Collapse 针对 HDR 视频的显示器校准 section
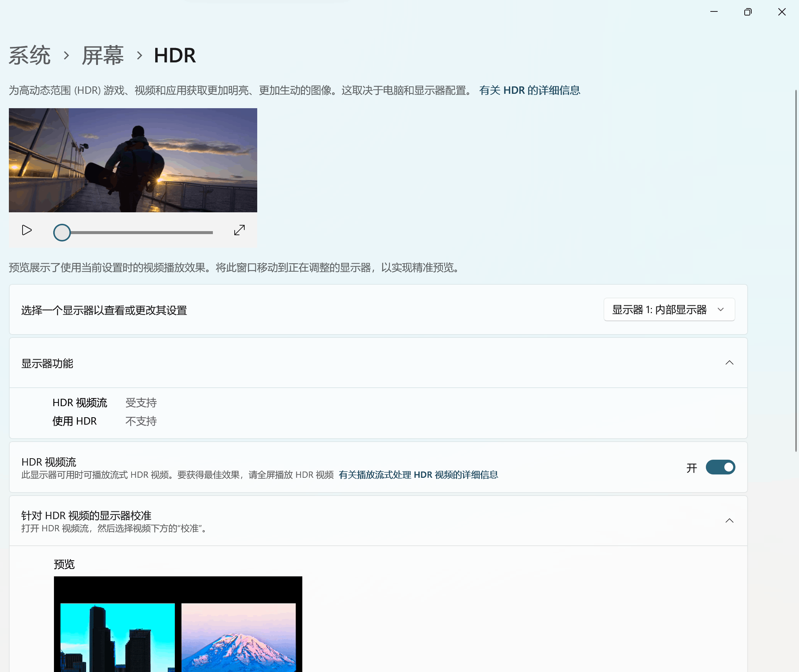 (729, 521)
